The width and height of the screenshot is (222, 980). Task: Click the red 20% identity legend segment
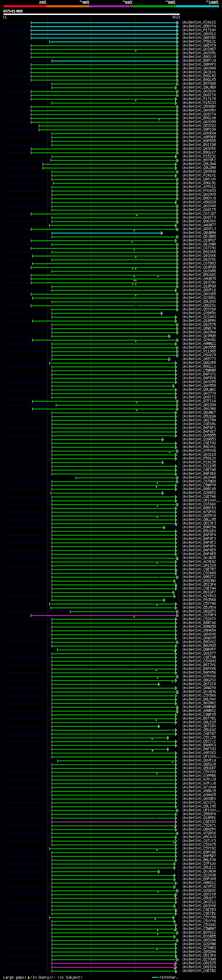coord(25,6)
